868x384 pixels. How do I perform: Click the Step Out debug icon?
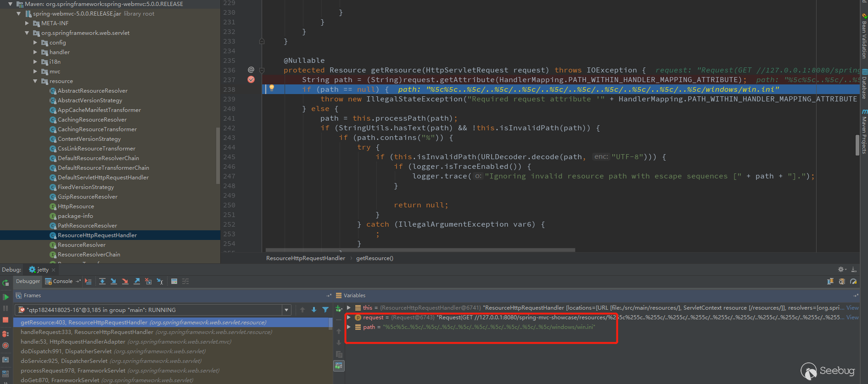point(137,281)
